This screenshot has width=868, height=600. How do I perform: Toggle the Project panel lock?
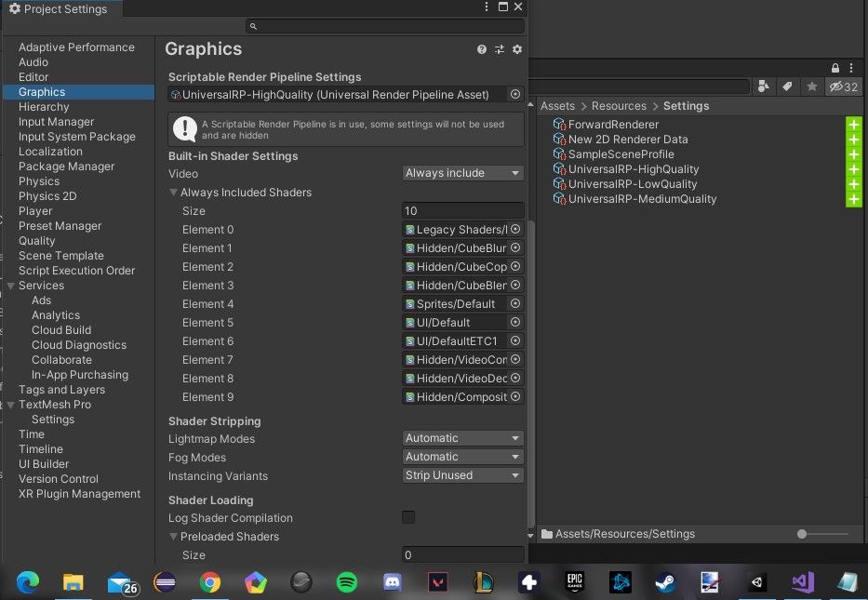[834, 67]
